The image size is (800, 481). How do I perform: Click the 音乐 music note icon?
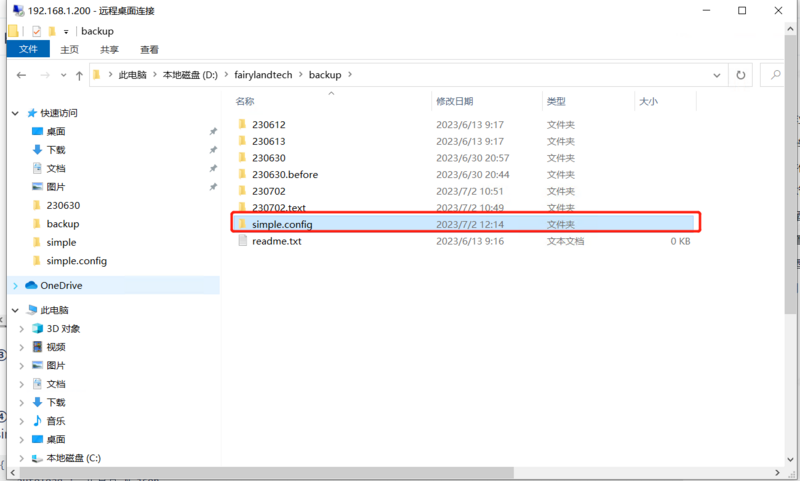pos(37,421)
